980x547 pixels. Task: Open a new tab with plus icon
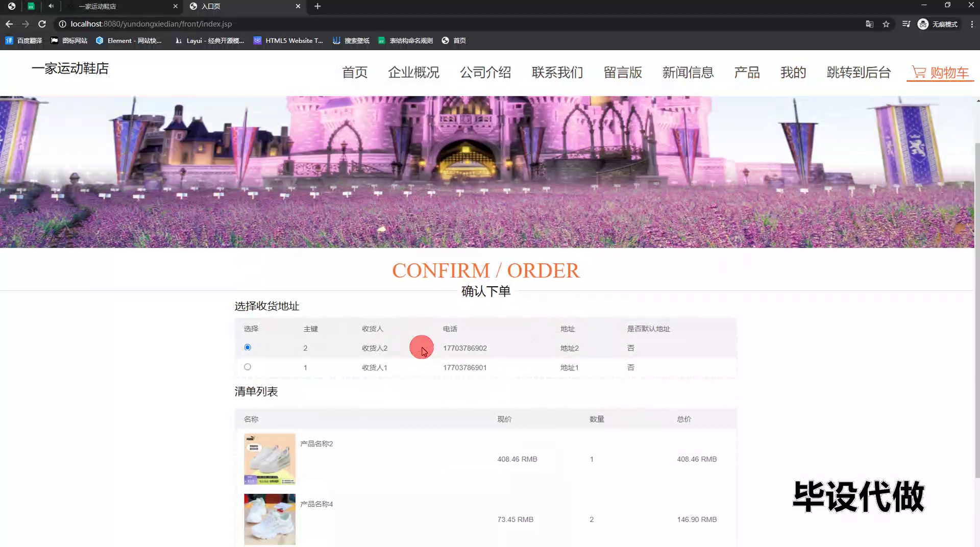(x=317, y=6)
